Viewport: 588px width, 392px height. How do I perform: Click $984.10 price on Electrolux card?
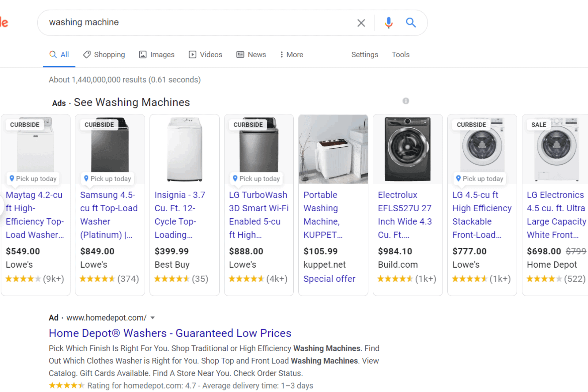click(395, 251)
